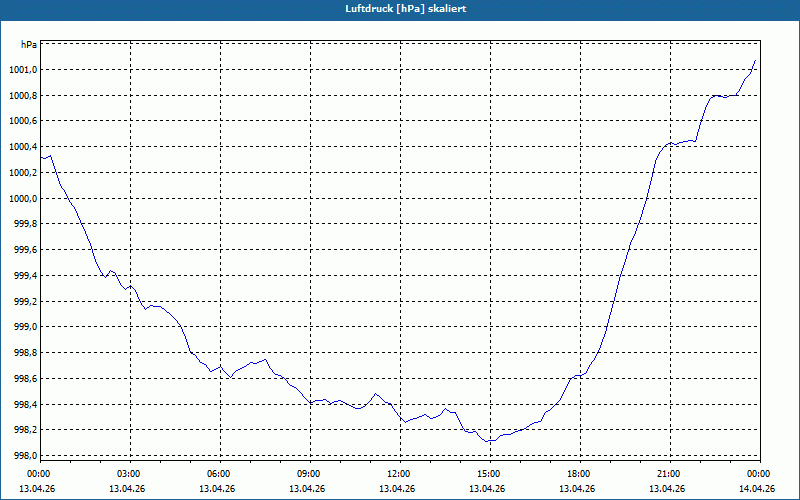Click the '00:00' label above date 14.04.26

[757, 474]
